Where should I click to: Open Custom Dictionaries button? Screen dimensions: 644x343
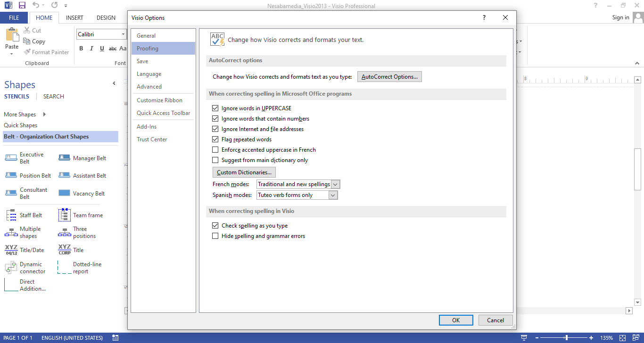[244, 172]
